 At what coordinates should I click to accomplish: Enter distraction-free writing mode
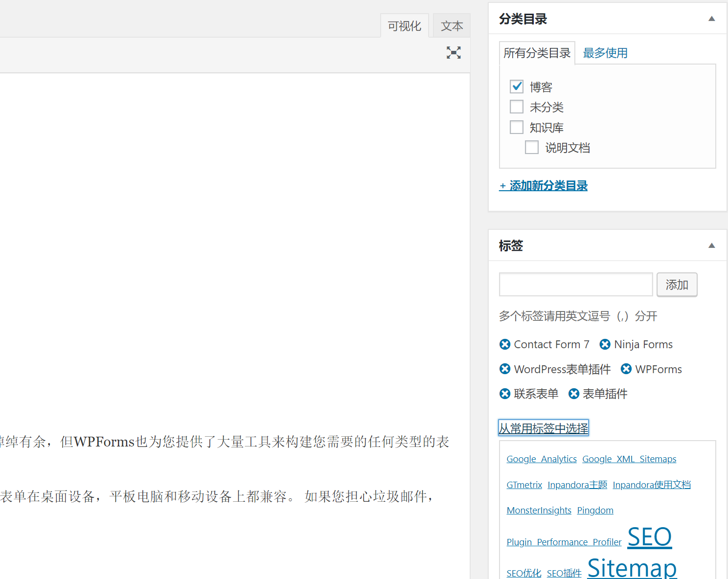pyautogui.click(x=454, y=52)
